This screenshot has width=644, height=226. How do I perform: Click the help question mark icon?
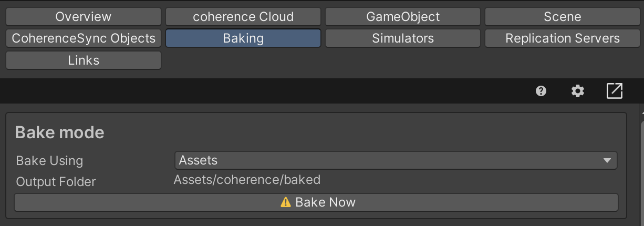click(541, 91)
